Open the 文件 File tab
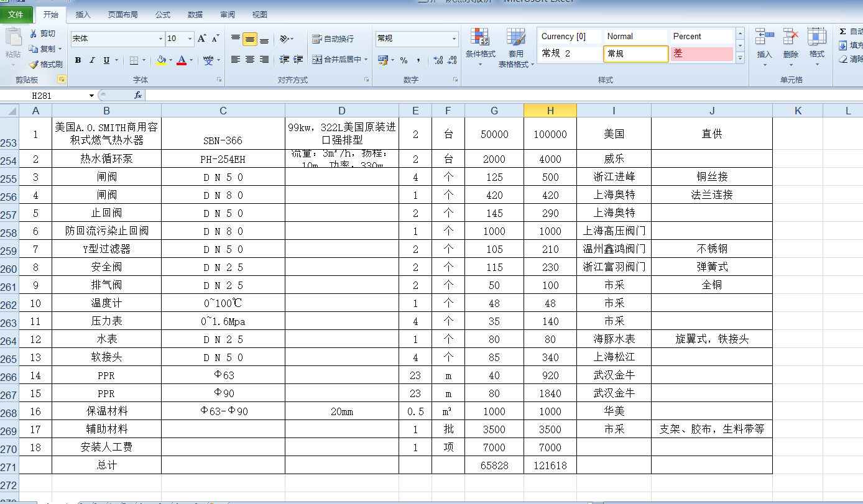This screenshot has height=504, width=863. 16,14
